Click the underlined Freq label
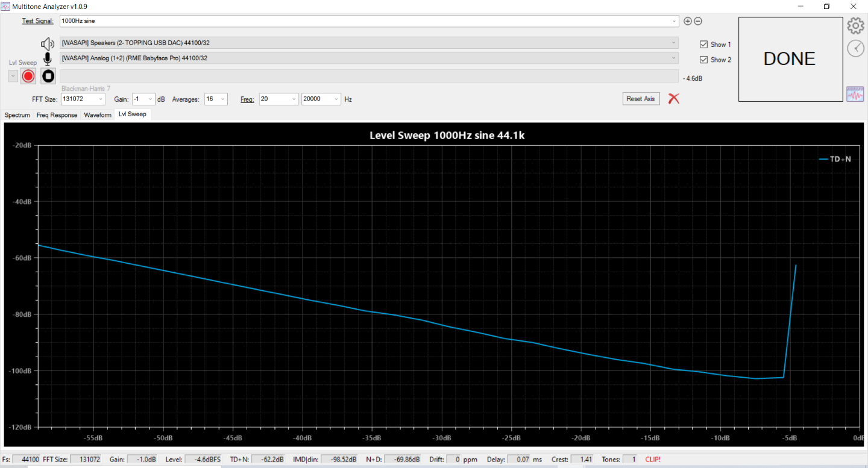868x468 pixels. click(247, 99)
